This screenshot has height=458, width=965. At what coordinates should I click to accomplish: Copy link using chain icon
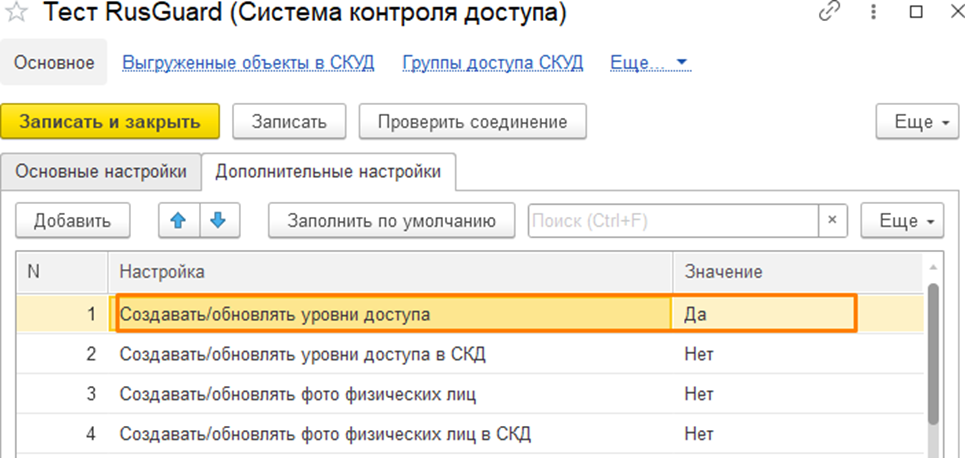[x=829, y=13]
